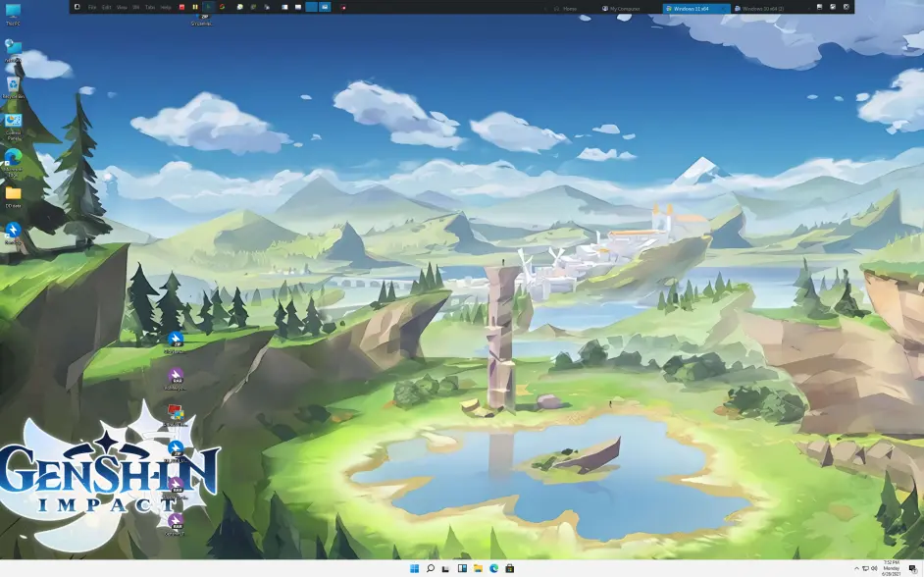This screenshot has height=577, width=924.
Task: Open Task View from the taskbar
Action: (446, 568)
